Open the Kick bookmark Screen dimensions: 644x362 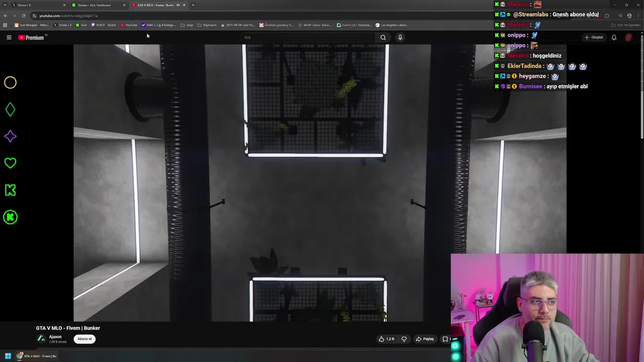pyautogui.click(x=82, y=25)
